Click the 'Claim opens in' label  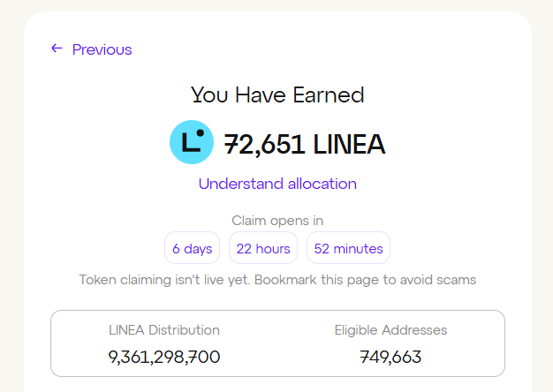[277, 221]
